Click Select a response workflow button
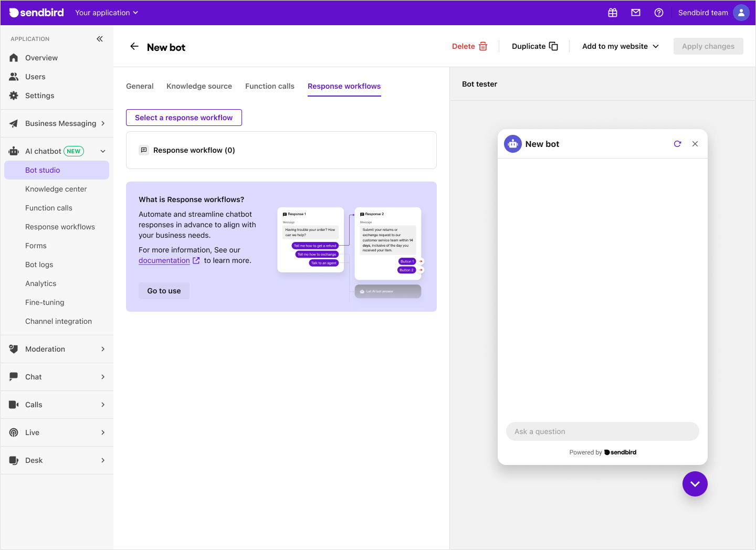 184,118
